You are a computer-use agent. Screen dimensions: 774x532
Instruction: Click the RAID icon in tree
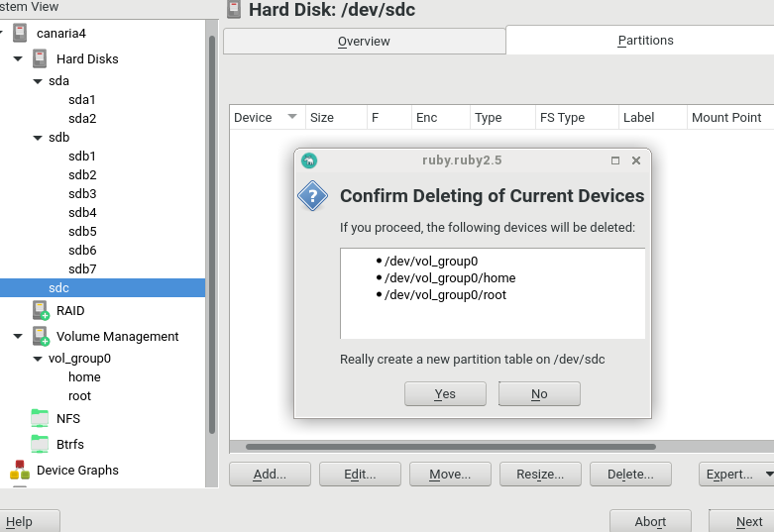(40, 310)
